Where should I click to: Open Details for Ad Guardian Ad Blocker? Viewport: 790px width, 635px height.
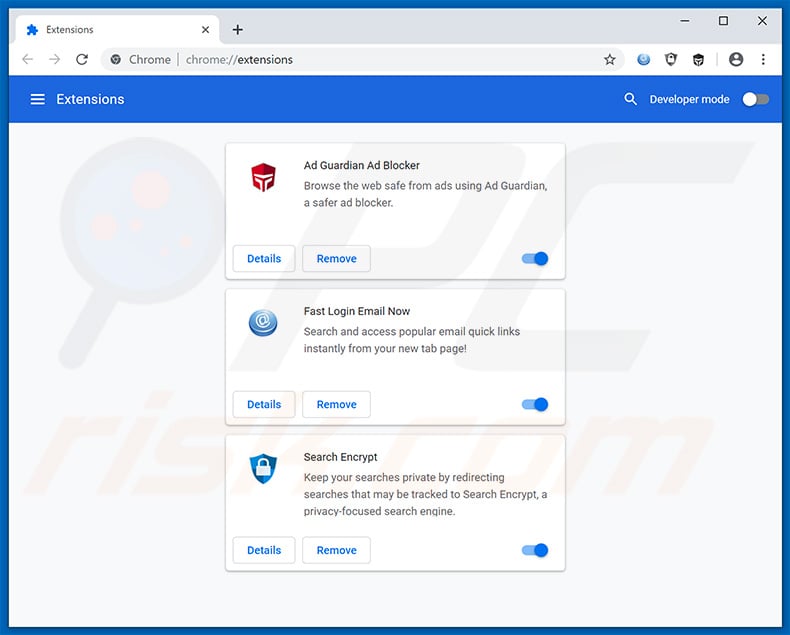264,259
